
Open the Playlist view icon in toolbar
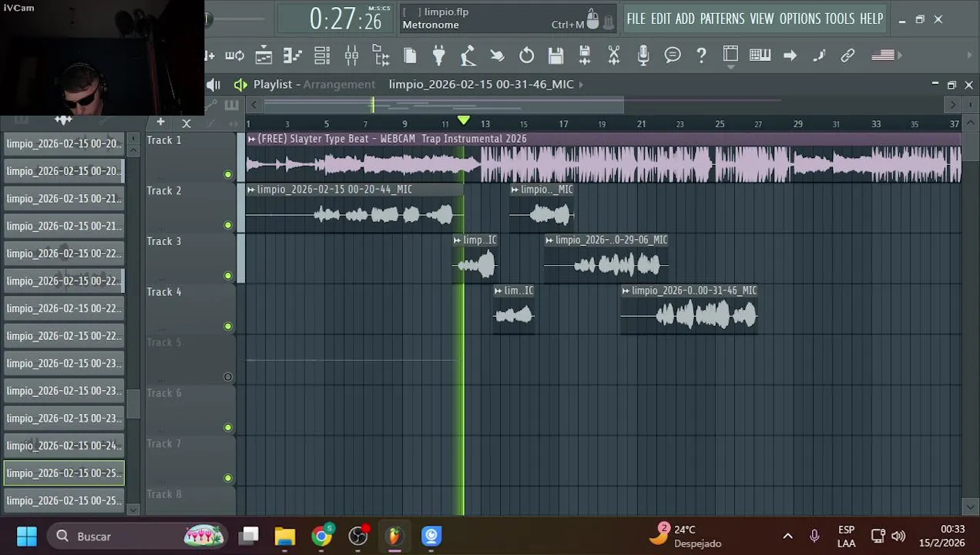point(263,55)
